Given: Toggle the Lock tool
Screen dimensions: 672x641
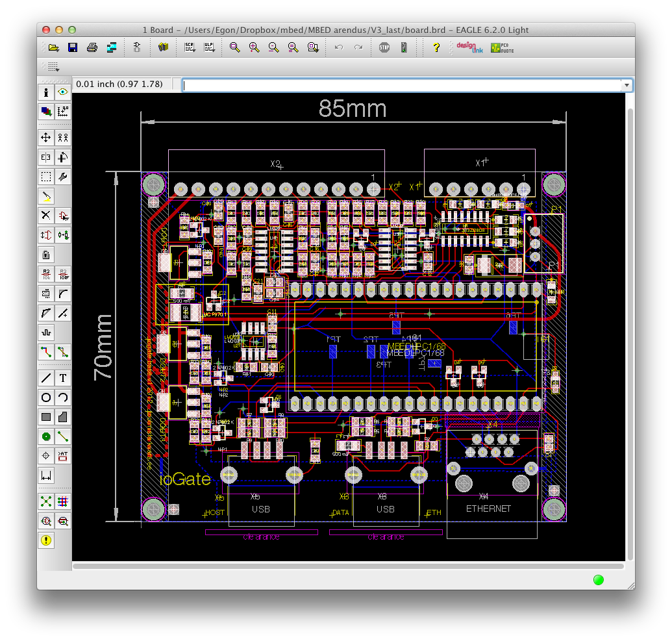Looking at the screenshot, I should [x=46, y=254].
